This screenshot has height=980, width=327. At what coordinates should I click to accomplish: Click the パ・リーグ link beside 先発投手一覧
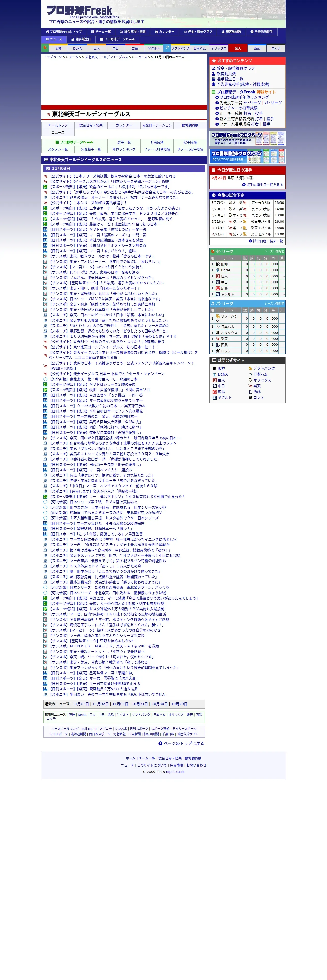[273, 103]
